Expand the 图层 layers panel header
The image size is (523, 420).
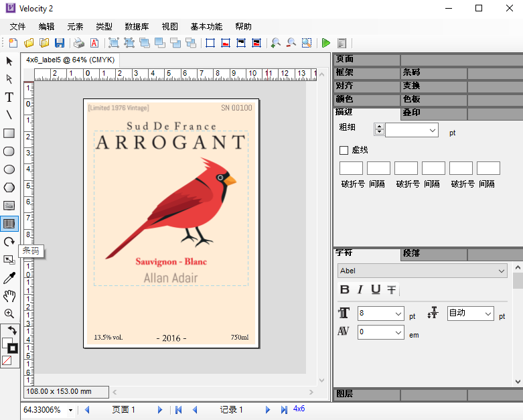coord(345,395)
